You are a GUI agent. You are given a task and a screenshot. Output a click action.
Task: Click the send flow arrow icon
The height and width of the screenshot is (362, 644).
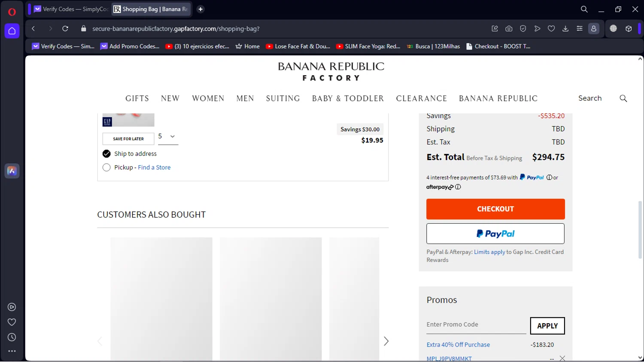[537, 29]
